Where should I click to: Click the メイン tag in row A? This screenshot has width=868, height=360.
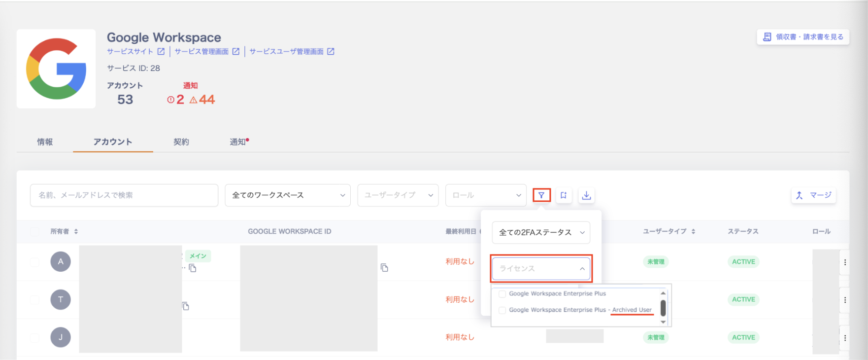point(198,256)
